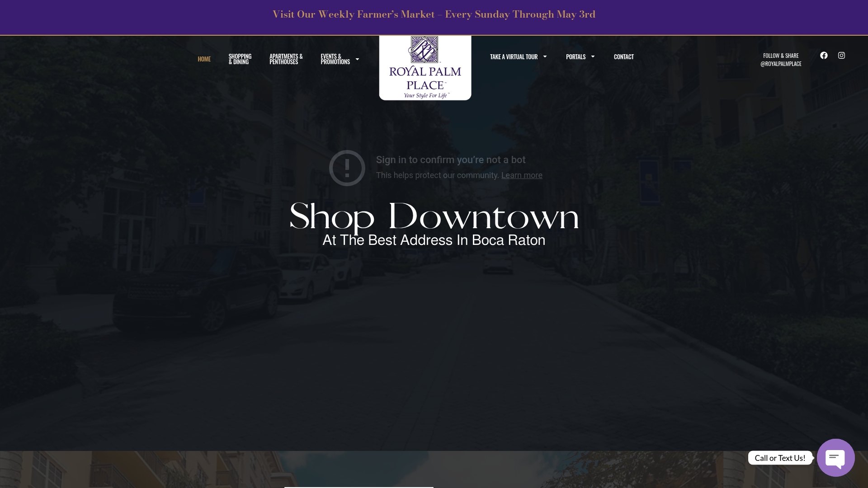868x488 pixels.
Task: Select the Home menu item
Action: [x=204, y=59]
